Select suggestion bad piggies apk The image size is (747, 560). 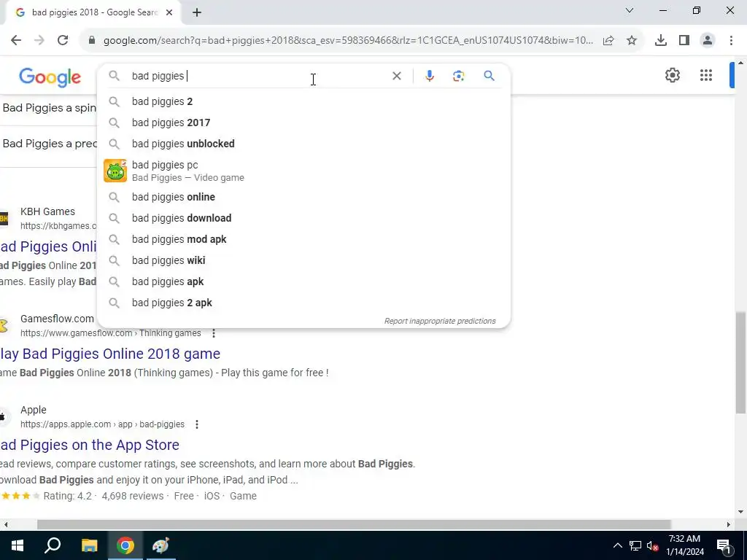click(303, 282)
